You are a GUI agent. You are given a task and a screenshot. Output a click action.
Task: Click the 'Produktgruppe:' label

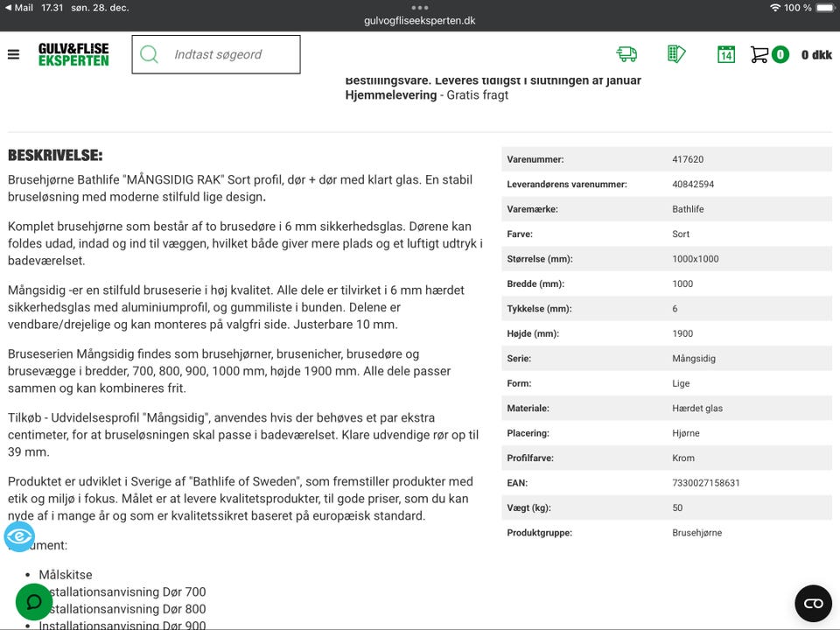click(540, 533)
